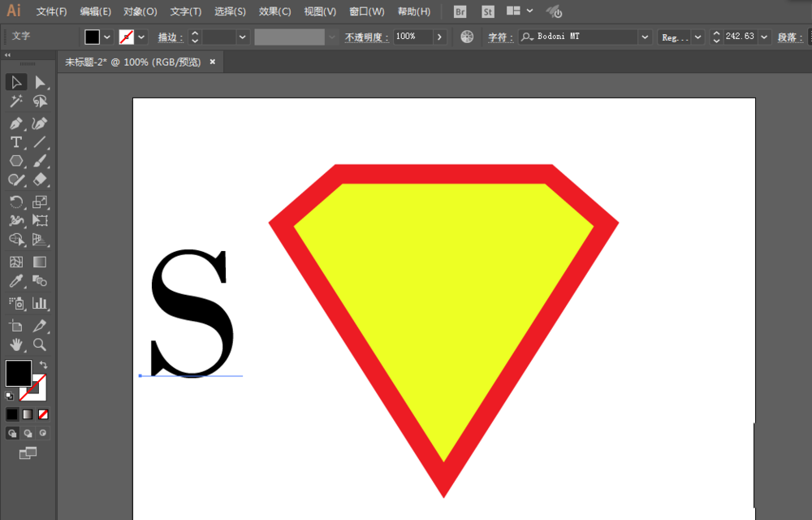Open the 对象(O) menu
This screenshot has width=812, height=520.
click(x=140, y=11)
